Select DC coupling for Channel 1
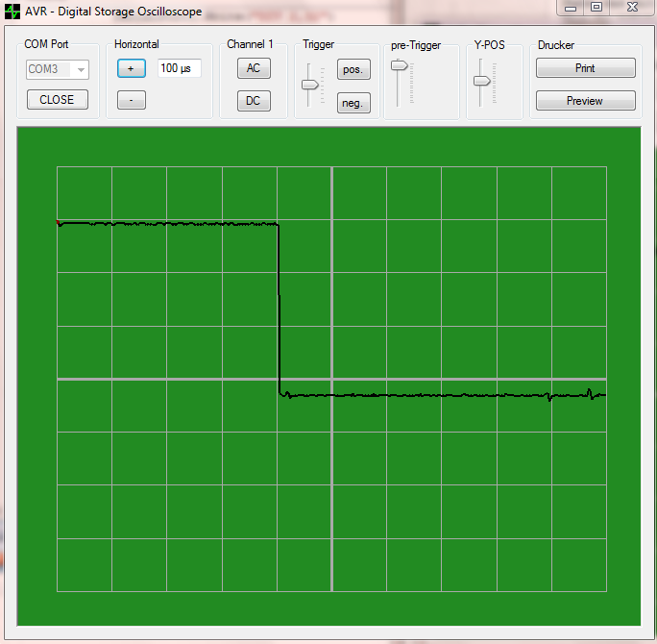 coord(254,101)
